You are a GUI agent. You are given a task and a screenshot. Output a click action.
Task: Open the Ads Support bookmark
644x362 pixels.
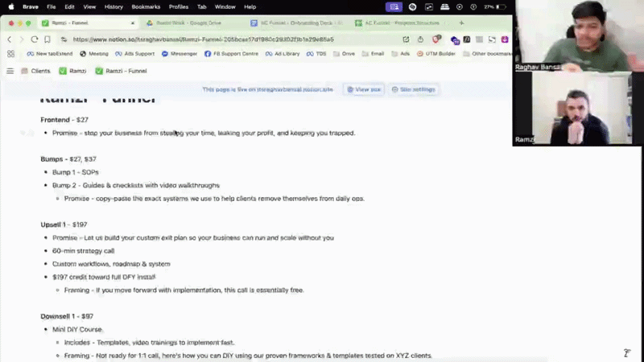[x=134, y=54]
